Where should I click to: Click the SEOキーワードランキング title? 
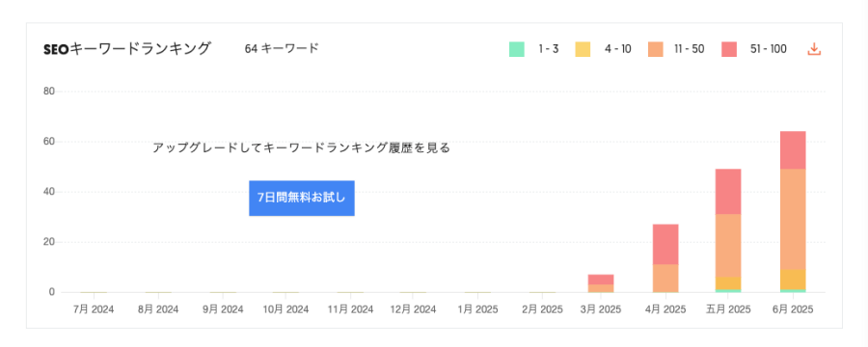click(126, 49)
